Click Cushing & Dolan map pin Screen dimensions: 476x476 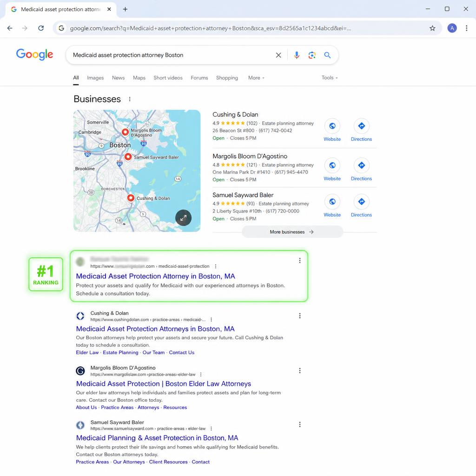tap(131, 198)
